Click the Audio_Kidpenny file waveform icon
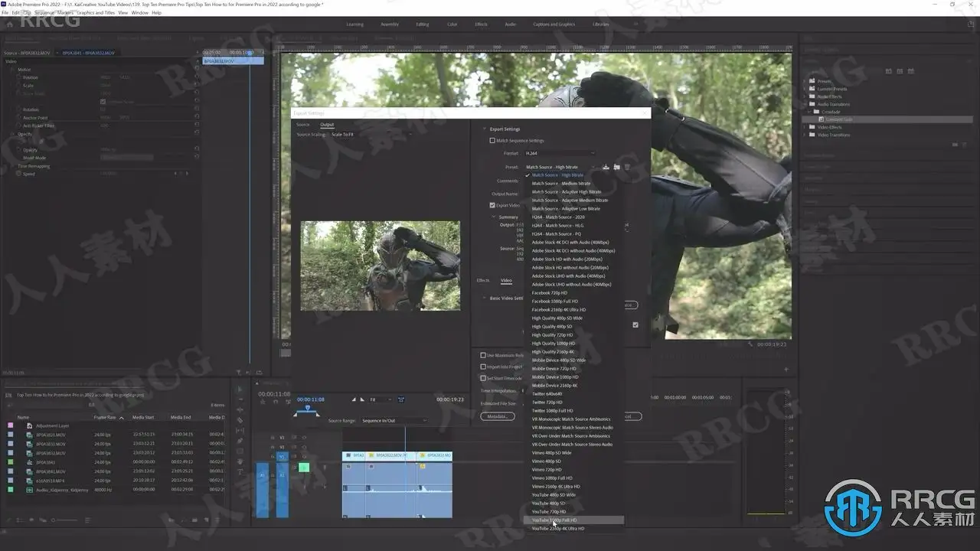The image size is (980, 551). 29,490
